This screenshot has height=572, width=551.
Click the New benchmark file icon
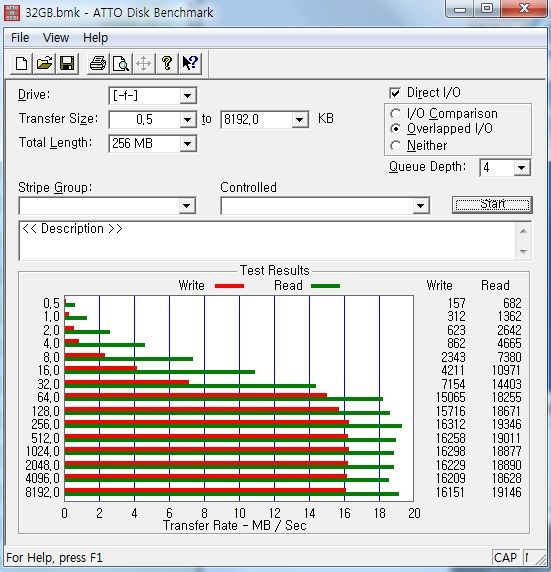click(x=21, y=63)
